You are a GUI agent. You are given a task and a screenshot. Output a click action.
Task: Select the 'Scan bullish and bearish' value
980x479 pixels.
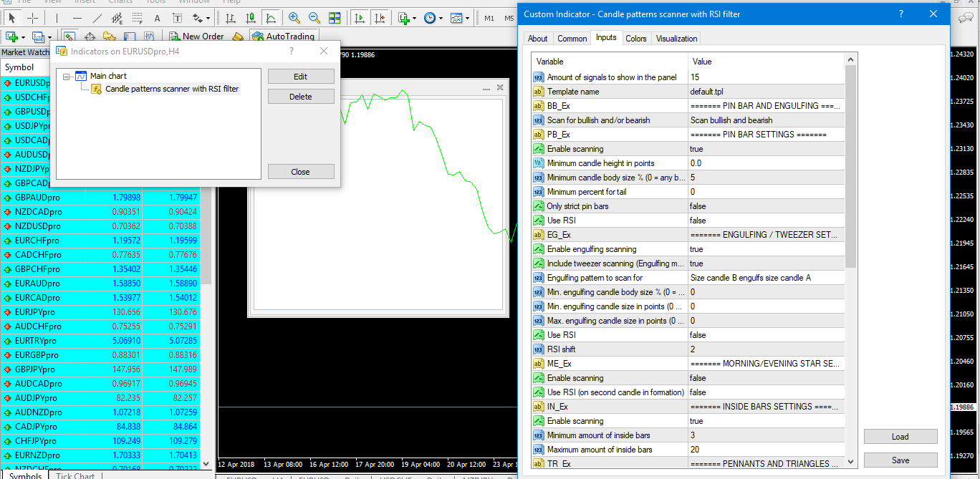point(766,120)
